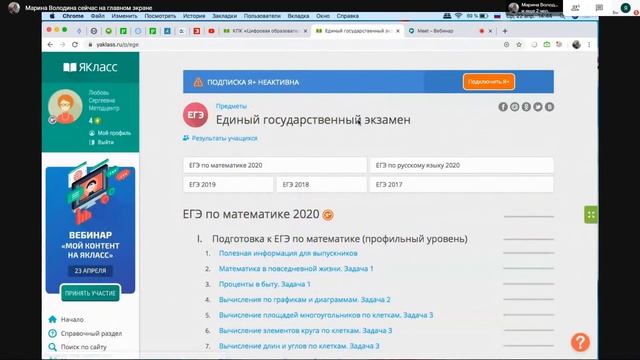Open Проценты в быту. Задача 1 link

[264, 284]
